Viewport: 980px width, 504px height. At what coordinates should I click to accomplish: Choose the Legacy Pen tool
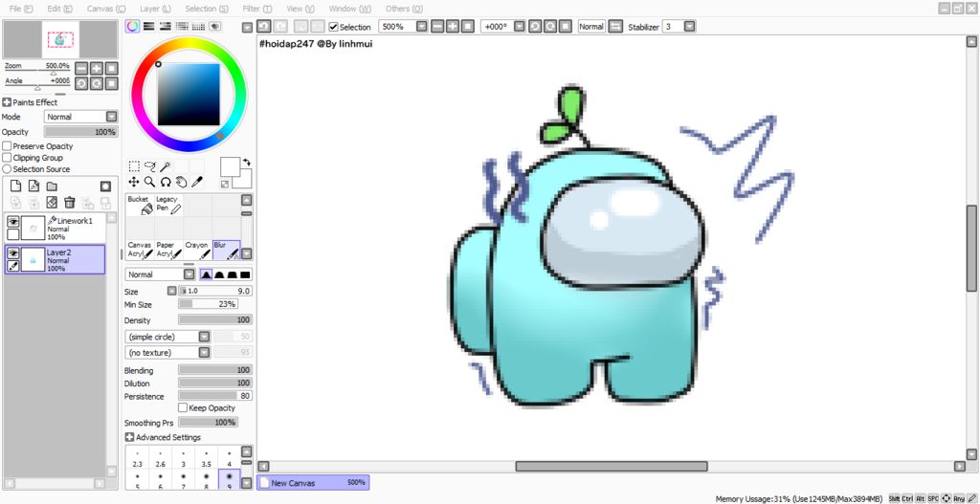168,205
